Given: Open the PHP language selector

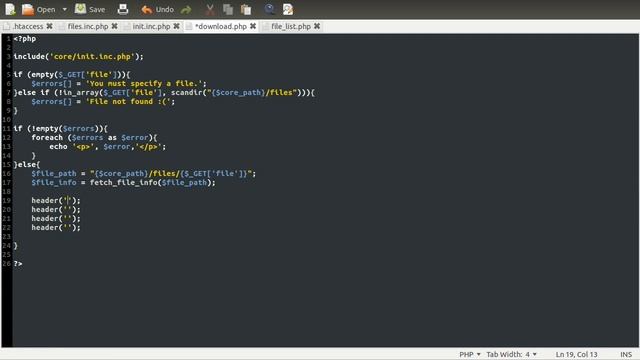Looking at the screenshot, I should (x=470, y=354).
